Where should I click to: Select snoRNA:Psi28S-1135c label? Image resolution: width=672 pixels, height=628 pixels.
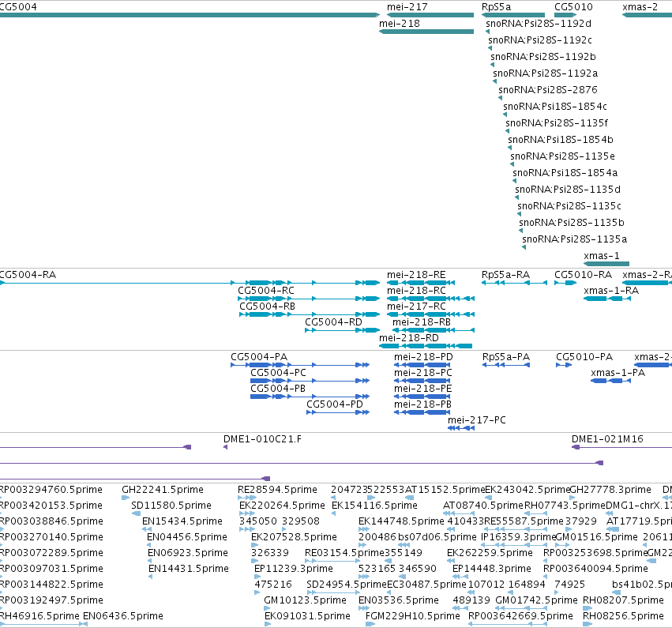pos(569,206)
